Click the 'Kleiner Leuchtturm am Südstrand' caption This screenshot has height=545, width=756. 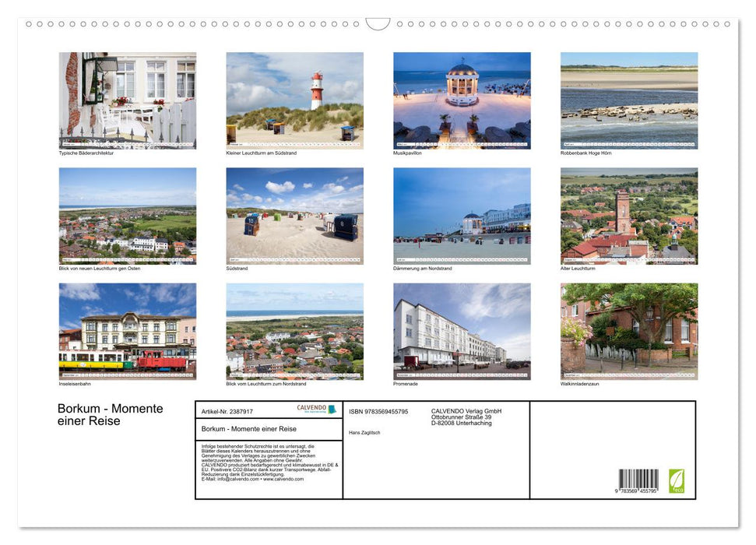pos(262,153)
